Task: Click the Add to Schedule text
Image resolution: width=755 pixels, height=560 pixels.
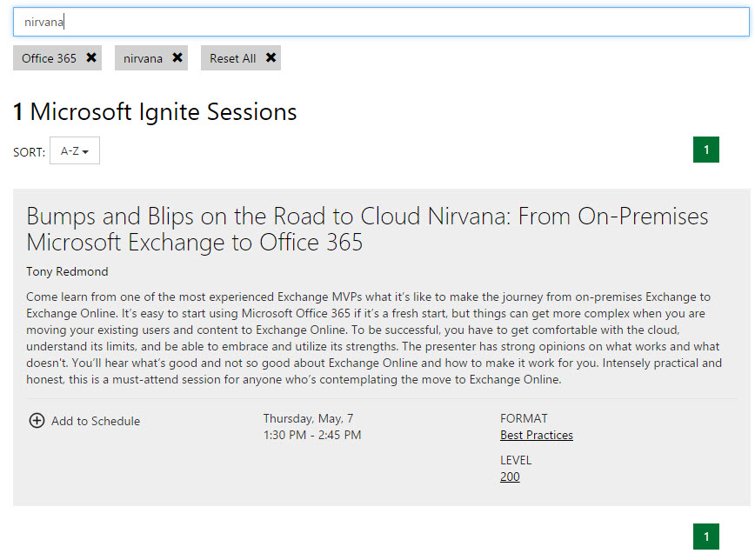Action: click(96, 421)
